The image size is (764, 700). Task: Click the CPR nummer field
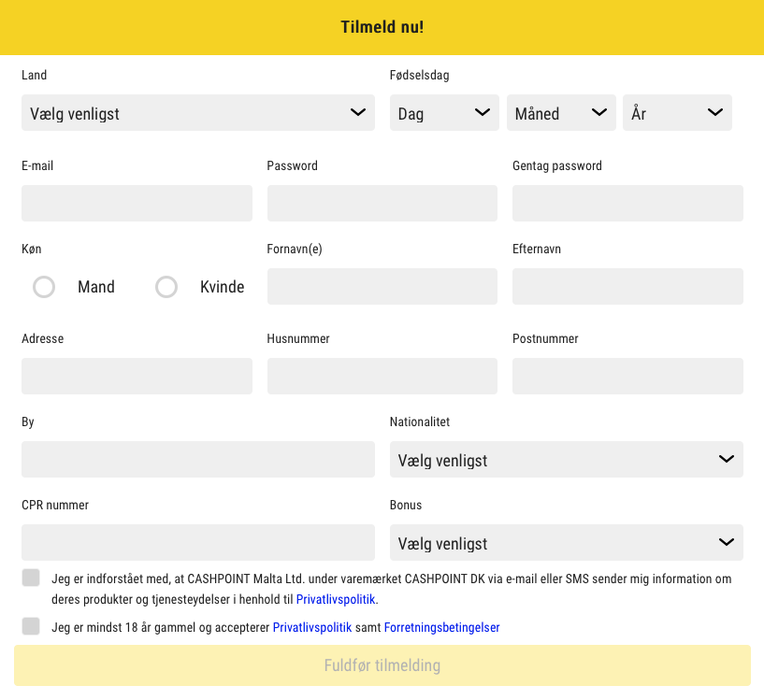197,543
